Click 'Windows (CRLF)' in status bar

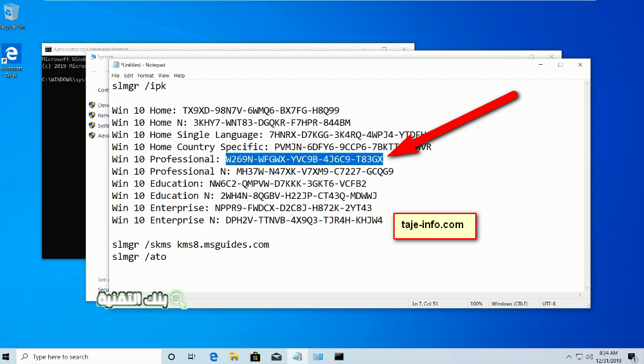tap(509, 304)
